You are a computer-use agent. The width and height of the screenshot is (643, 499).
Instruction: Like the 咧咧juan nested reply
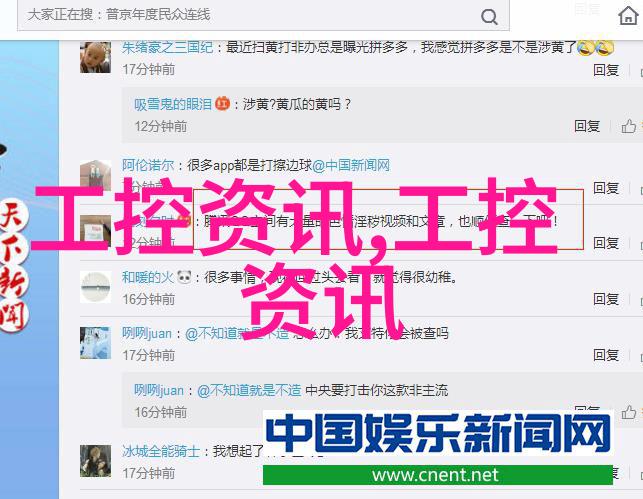point(628,412)
